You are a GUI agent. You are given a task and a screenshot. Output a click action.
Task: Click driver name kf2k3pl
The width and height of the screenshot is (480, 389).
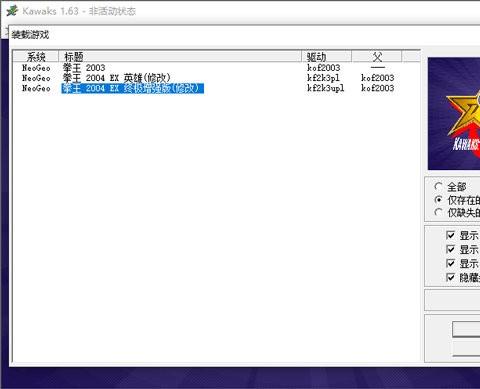click(323, 78)
